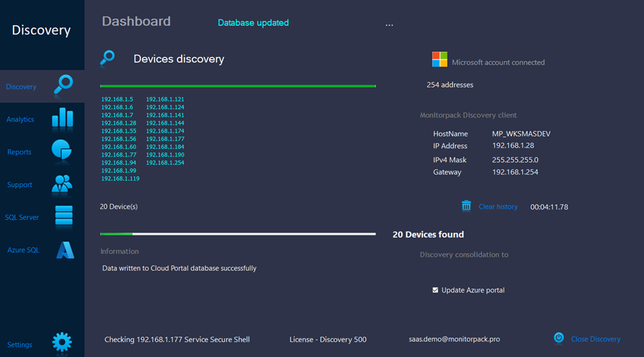The height and width of the screenshot is (357, 644).
Task: Click the green devices discovery progress bar
Action: coord(238,86)
